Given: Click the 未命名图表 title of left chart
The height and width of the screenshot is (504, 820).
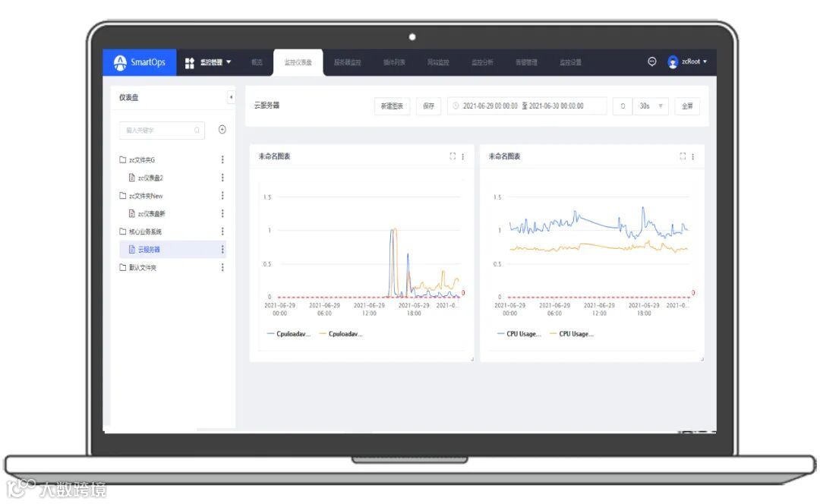Looking at the screenshot, I should click(275, 156).
